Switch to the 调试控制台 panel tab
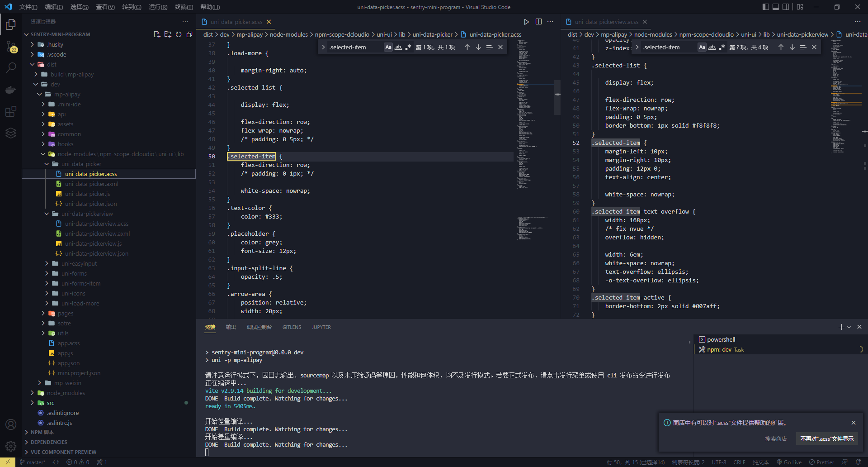Screen dimensions: 868x467 click(259, 327)
